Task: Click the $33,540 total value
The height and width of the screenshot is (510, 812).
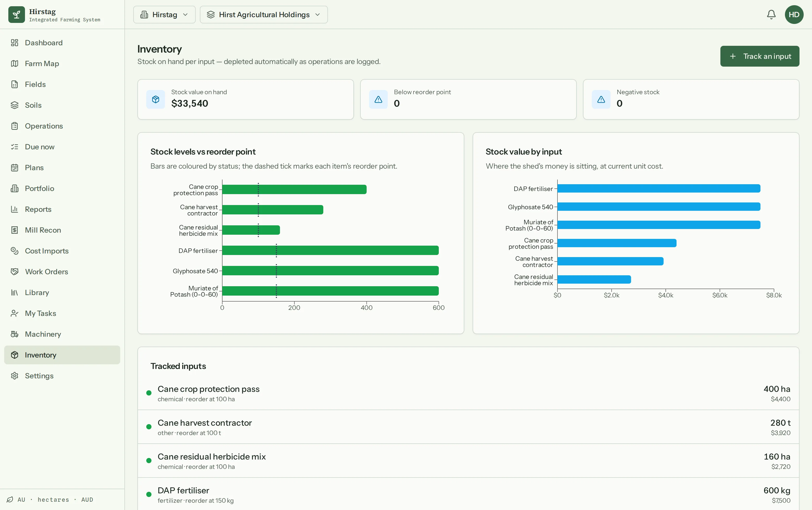Action: [x=189, y=104]
